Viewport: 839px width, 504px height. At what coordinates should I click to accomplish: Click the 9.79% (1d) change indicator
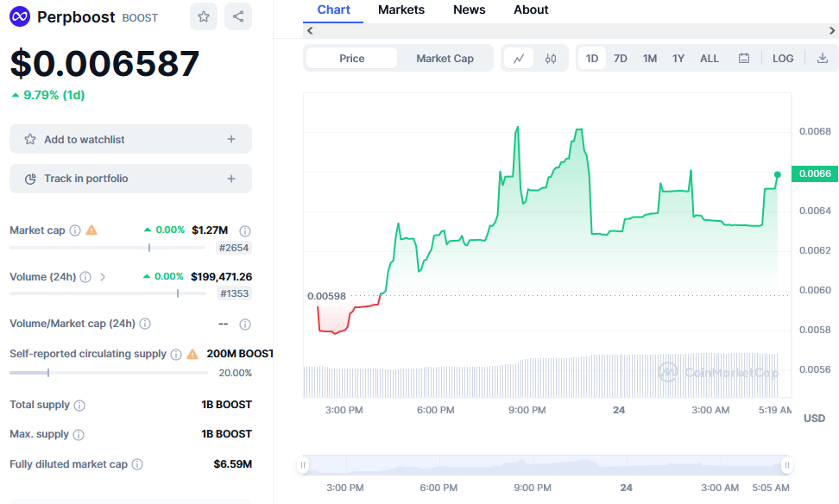(x=48, y=95)
